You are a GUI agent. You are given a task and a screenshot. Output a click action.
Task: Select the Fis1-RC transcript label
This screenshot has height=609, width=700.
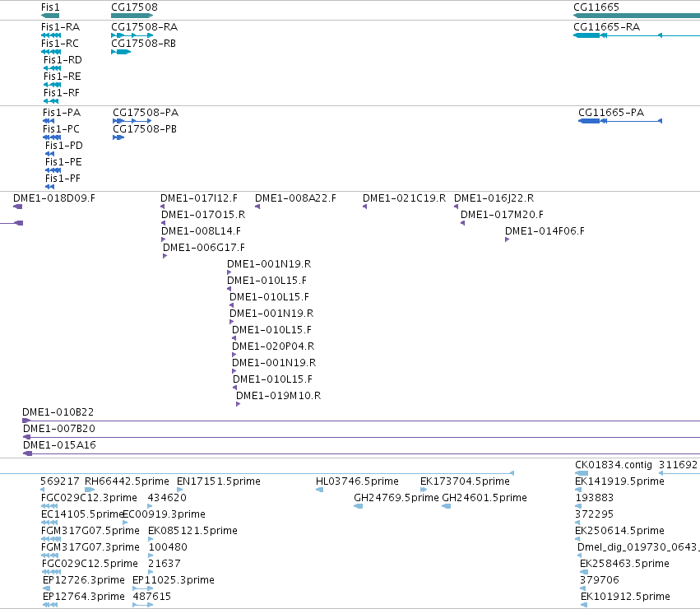(60, 44)
